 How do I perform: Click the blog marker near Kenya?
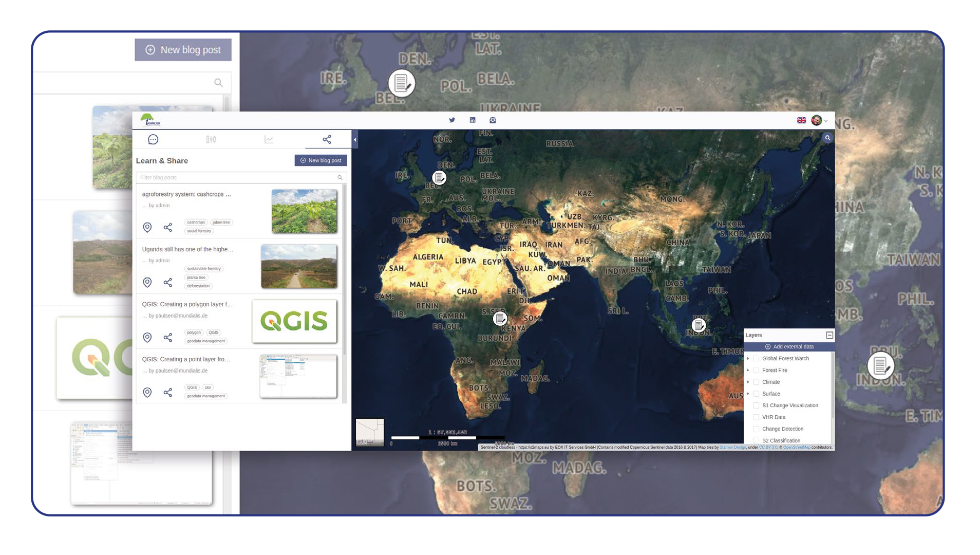click(x=500, y=319)
